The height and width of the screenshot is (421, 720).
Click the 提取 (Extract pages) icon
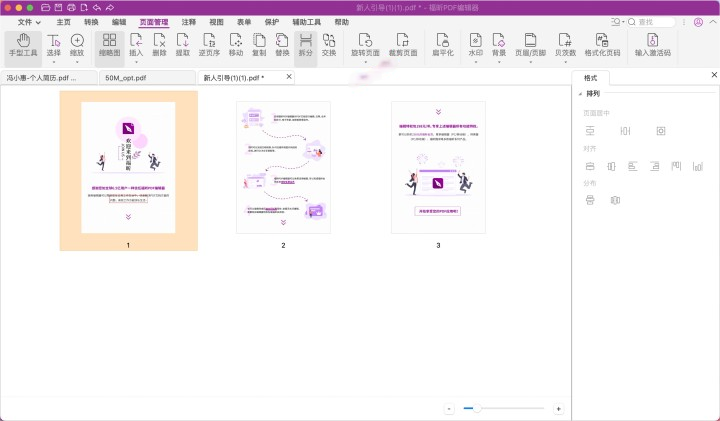click(182, 45)
